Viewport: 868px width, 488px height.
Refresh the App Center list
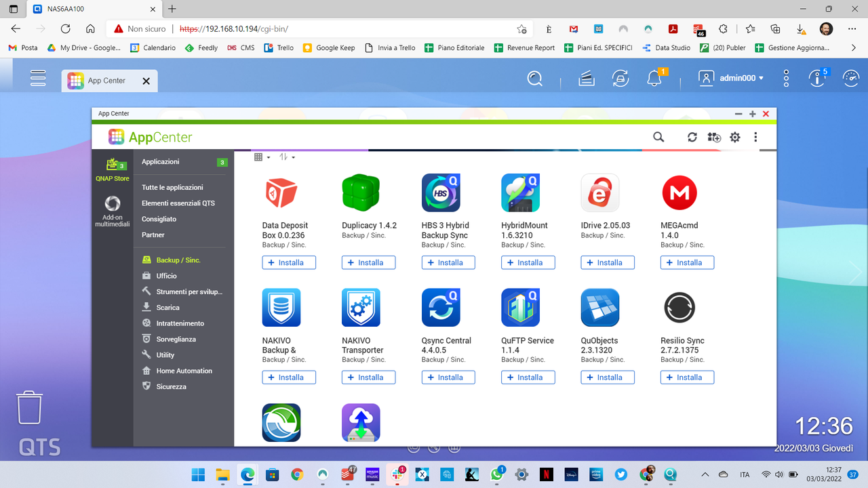point(692,137)
